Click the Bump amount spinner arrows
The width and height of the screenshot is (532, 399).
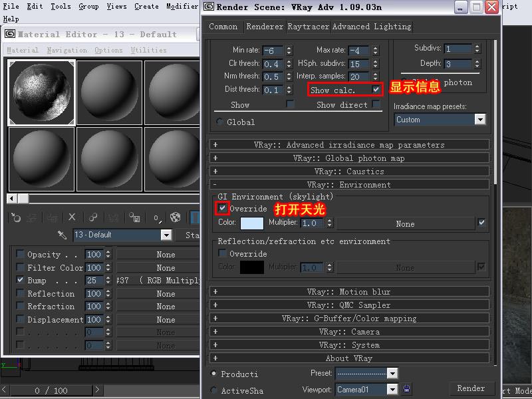[108, 280]
